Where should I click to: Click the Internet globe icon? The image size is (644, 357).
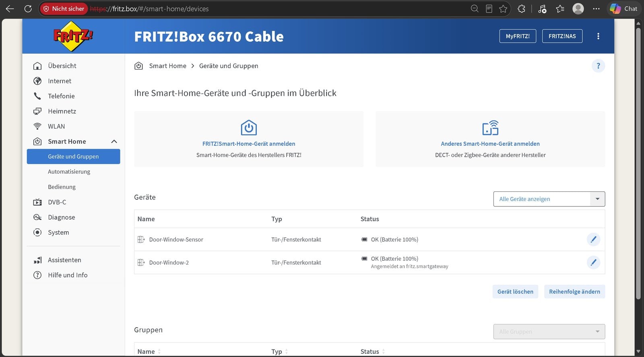tap(37, 81)
